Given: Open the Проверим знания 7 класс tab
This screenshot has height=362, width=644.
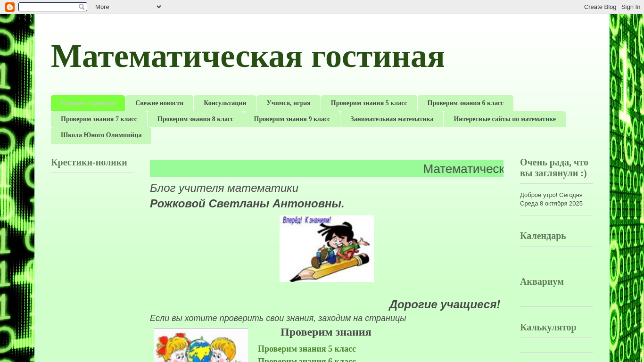Looking at the screenshot, I should click(x=99, y=119).
